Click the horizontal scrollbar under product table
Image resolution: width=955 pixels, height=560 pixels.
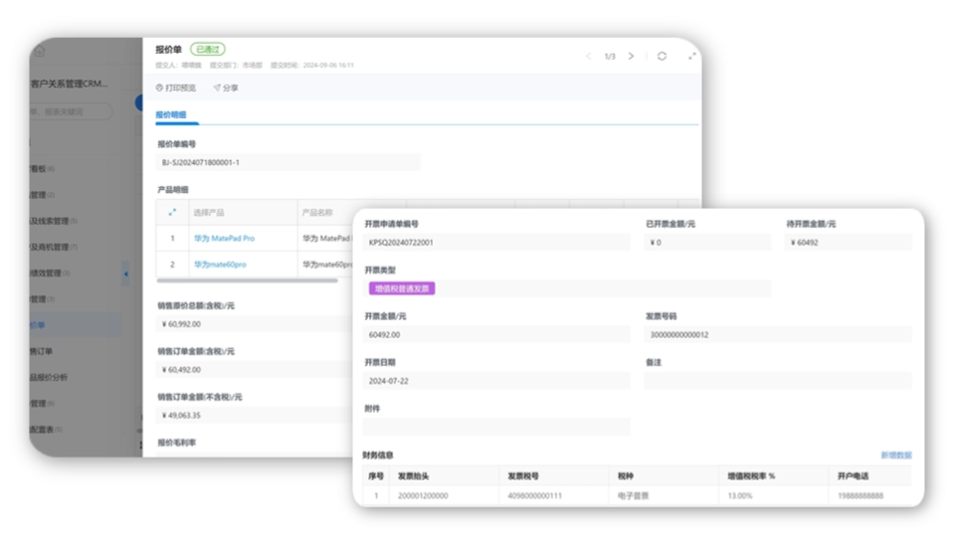[247, 280]
